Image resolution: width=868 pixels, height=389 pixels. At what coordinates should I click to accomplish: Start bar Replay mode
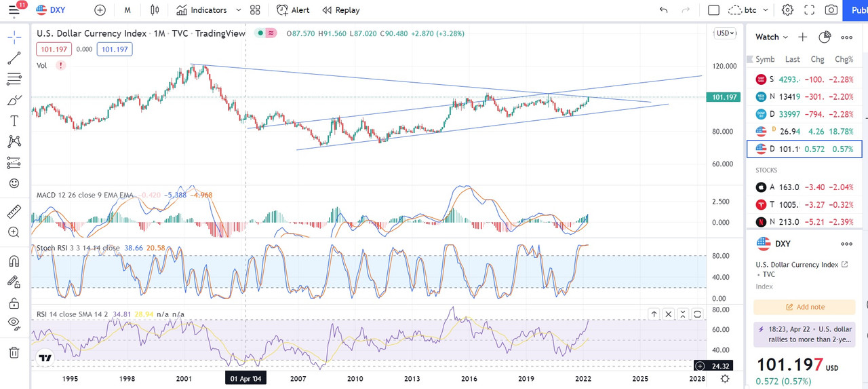341,10
